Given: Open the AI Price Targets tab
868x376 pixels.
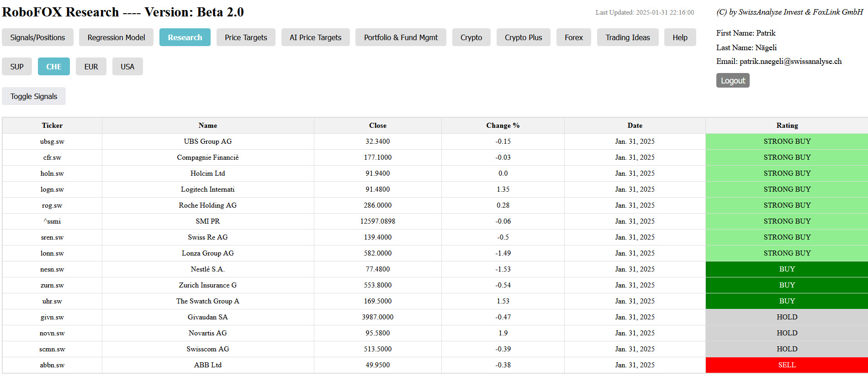Looking at the screenshot, I should pyautogui.click(x=315, y=37).
